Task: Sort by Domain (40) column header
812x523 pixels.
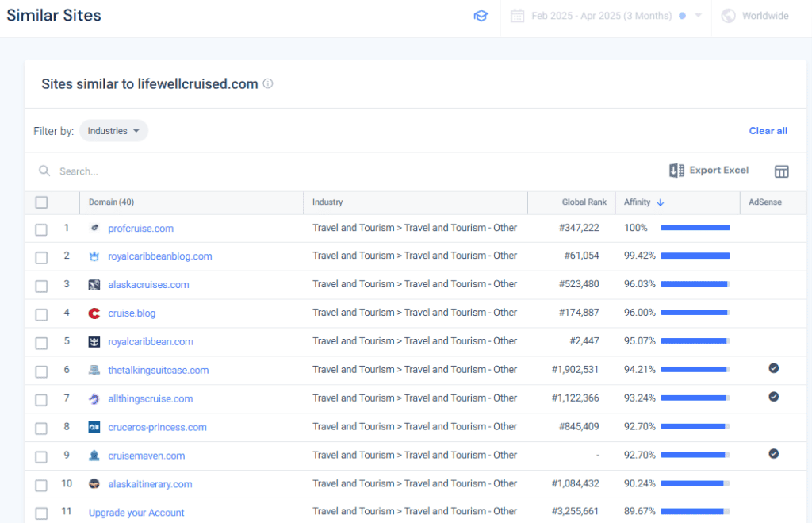Action: [111, 202]
